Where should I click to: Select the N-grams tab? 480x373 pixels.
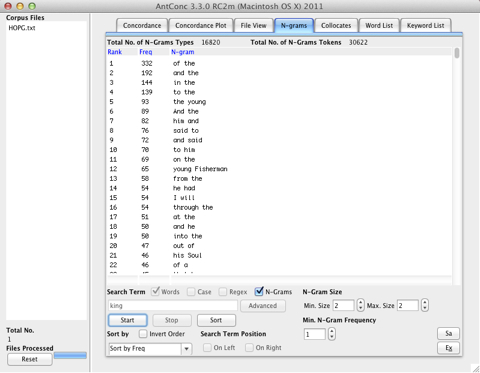click(294, 26)
